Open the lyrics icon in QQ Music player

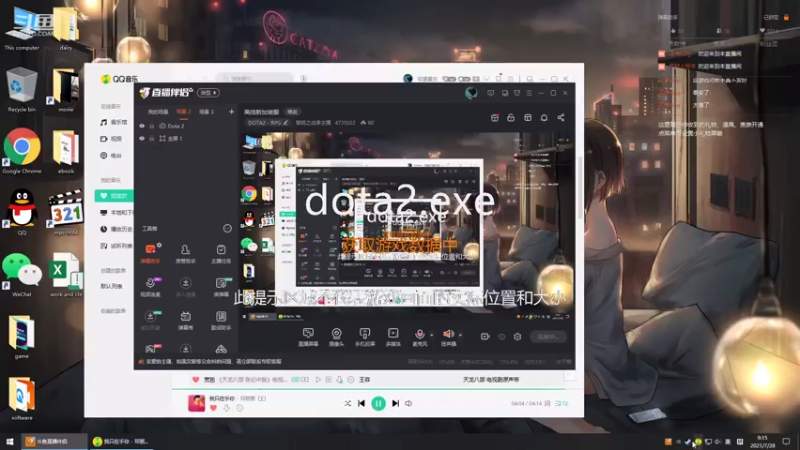point(547,404)
